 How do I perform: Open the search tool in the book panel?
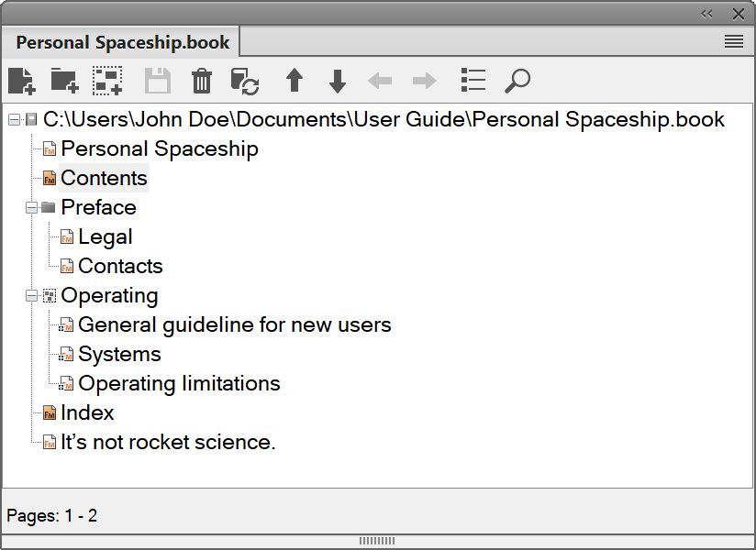point(517,81)
